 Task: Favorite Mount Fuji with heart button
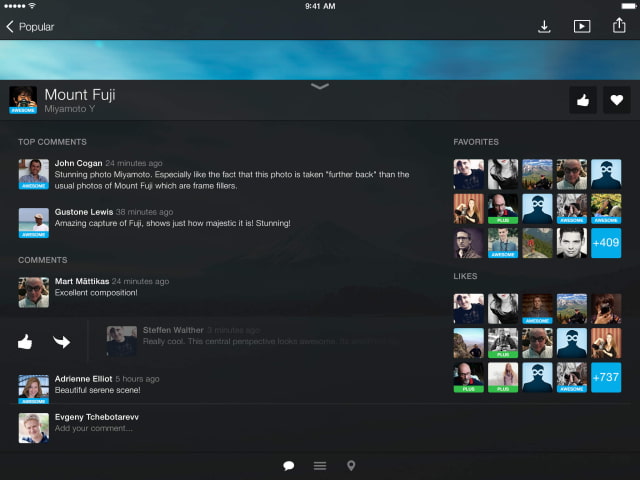[x=617, y=100]
